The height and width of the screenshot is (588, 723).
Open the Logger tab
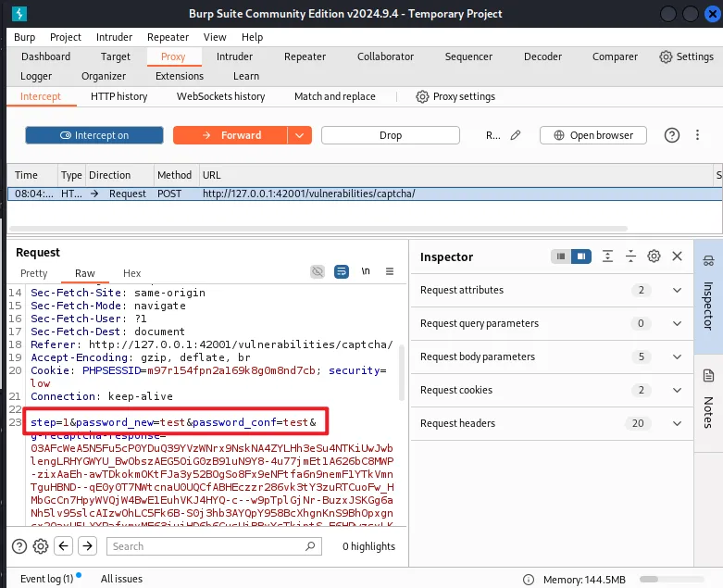36,76
